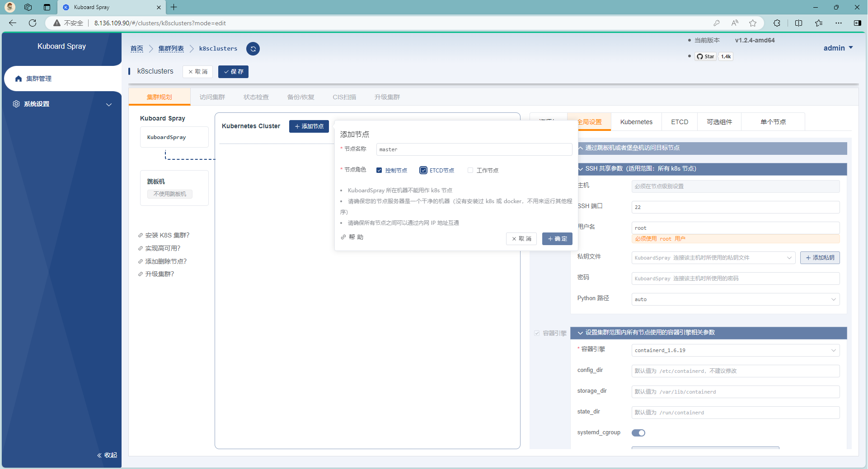Click the 添加私钥 button
Viewport: 868px width, 469px height.
tap(820, 258)
